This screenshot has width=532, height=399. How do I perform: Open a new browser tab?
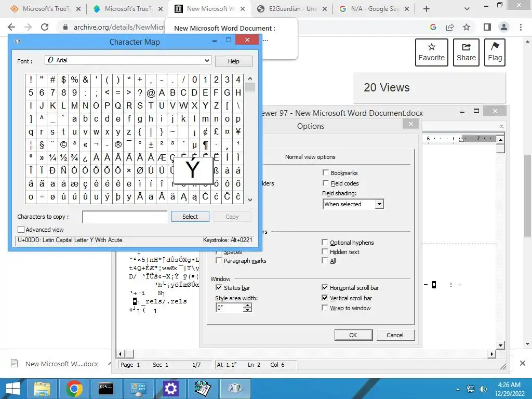427,9
